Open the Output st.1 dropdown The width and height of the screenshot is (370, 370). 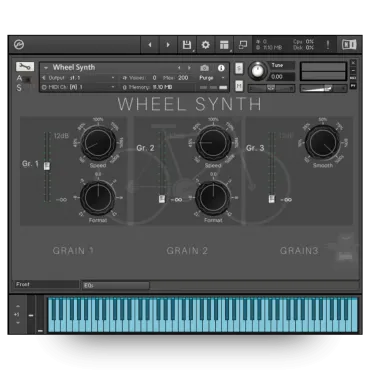click(79, 78)
